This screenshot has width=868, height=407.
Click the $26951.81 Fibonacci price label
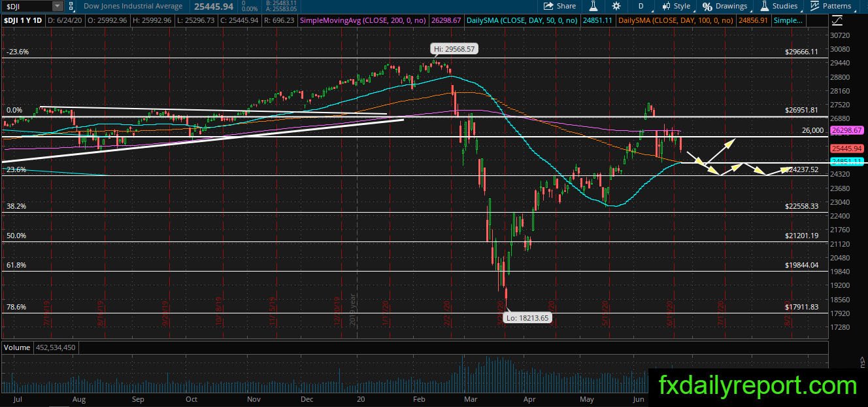pyautogui.click(x=801, y=110)
